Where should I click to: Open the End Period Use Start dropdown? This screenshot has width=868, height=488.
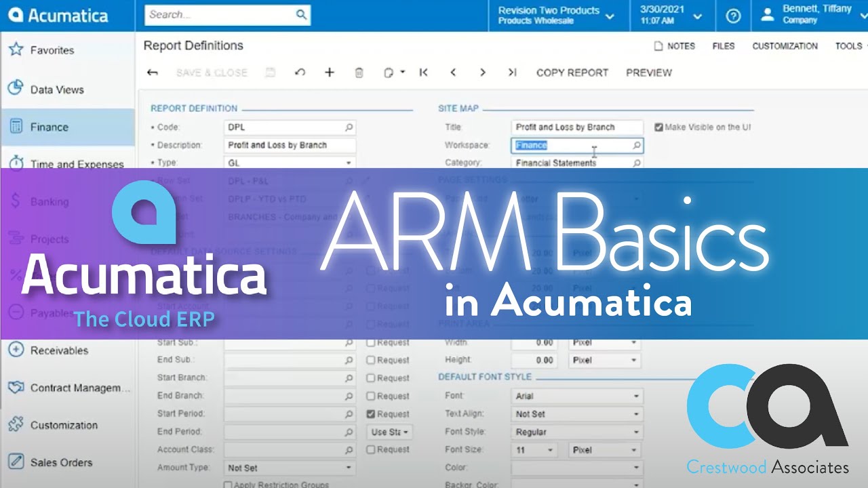(391, 432)
